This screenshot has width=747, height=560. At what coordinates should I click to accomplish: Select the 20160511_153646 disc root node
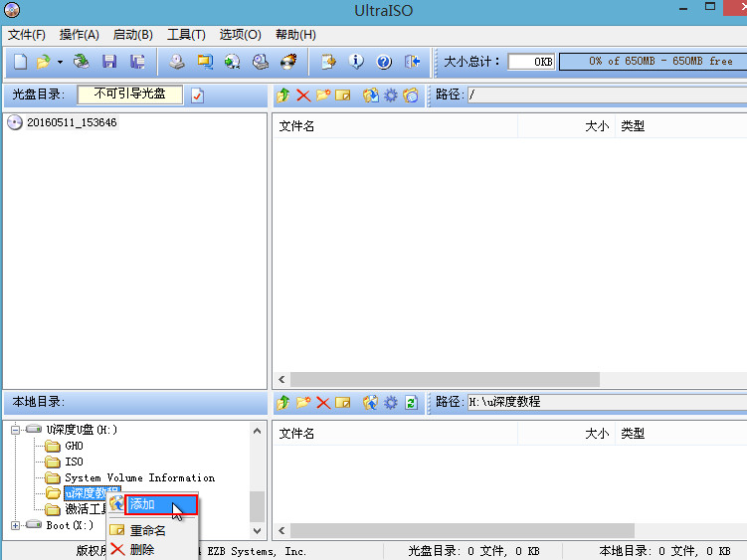click(72, 123)
